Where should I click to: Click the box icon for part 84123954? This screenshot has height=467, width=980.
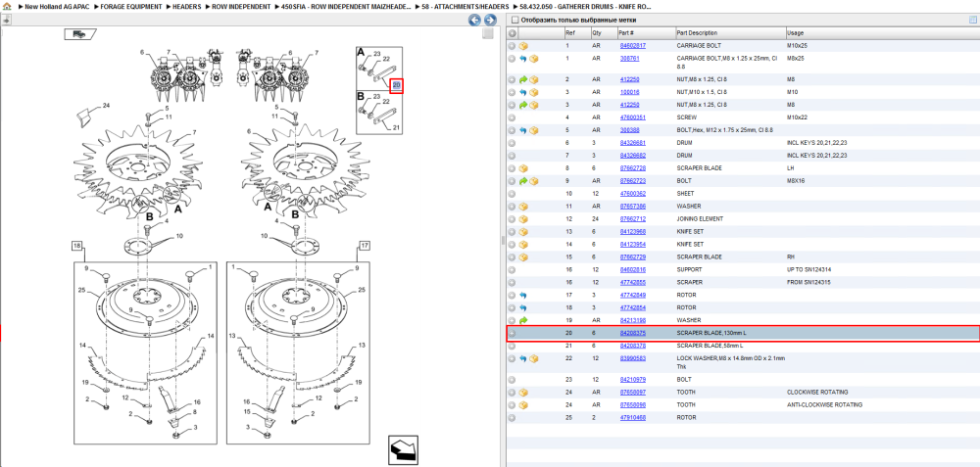pos(523,245)
